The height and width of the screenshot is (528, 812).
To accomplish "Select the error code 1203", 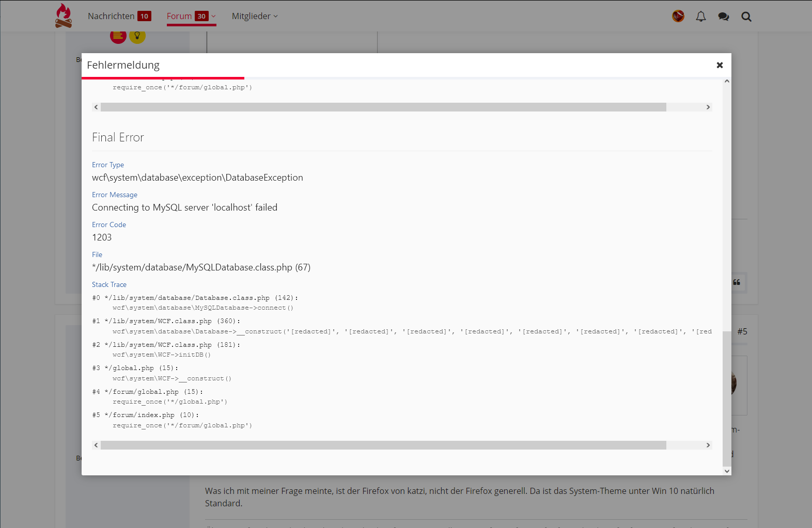I will pyautogui.click(x=102, y=237).
